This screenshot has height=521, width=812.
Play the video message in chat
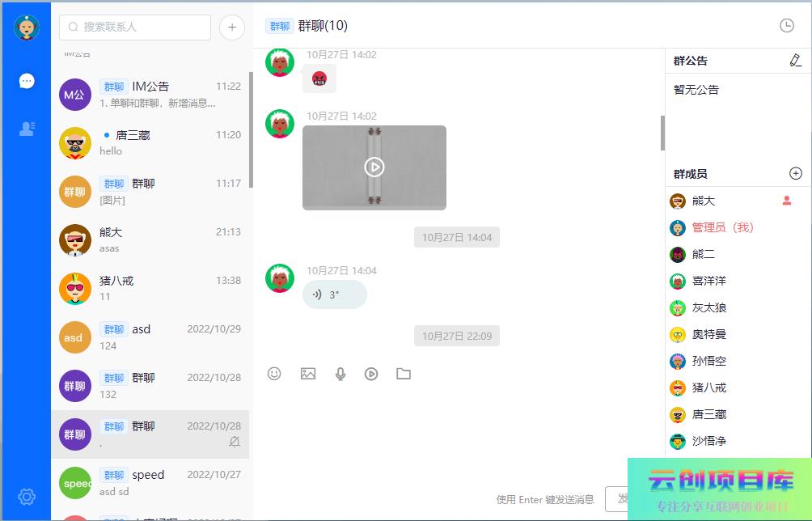point(374,167)
